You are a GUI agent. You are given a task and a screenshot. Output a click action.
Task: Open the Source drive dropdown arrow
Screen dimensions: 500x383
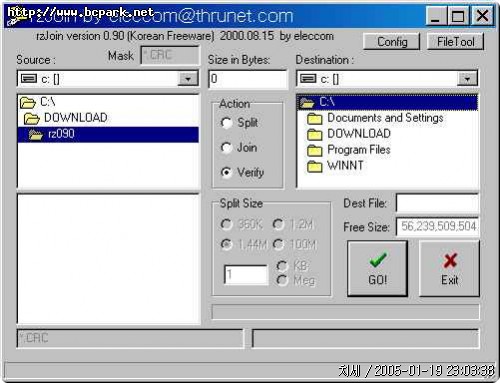tap(188, 79)
